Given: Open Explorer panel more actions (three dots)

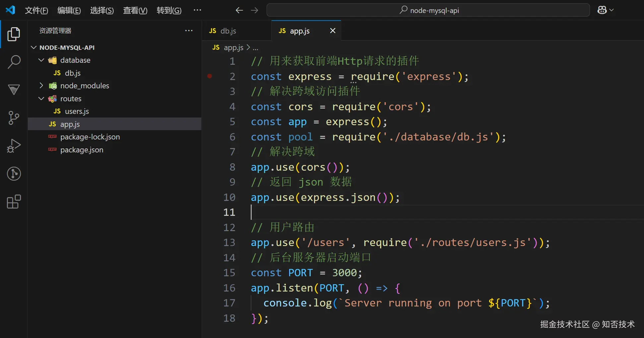Looking at the screenshot, I should coord(189,31).
